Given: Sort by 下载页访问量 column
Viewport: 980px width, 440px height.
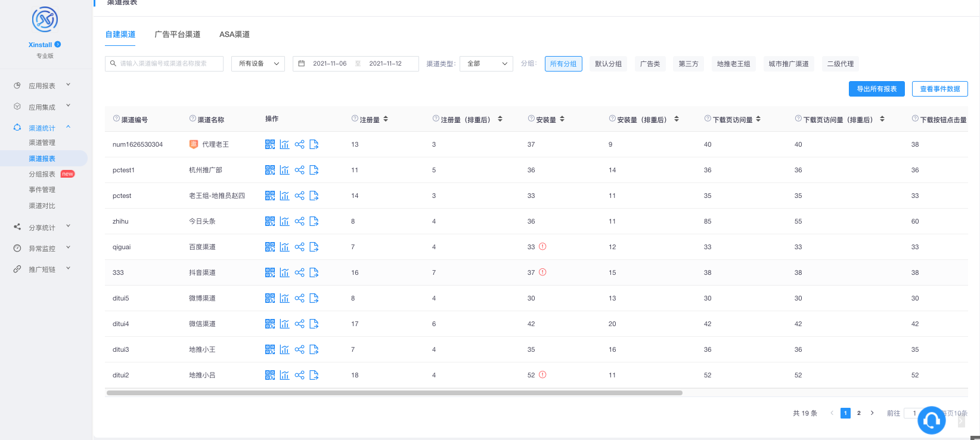Looking at the screenshot, I should pyautogui.click(x=758, y=119).
